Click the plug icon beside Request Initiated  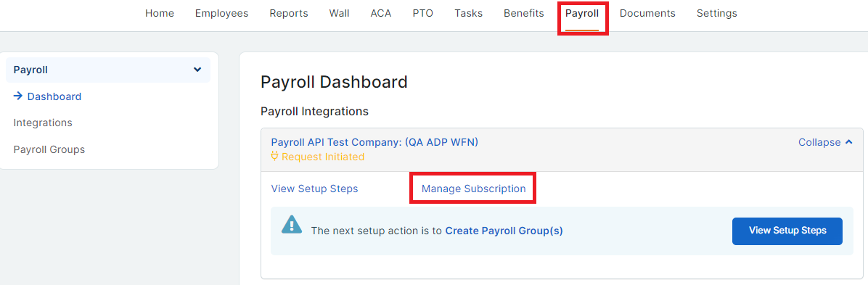[x=274, y=157]
